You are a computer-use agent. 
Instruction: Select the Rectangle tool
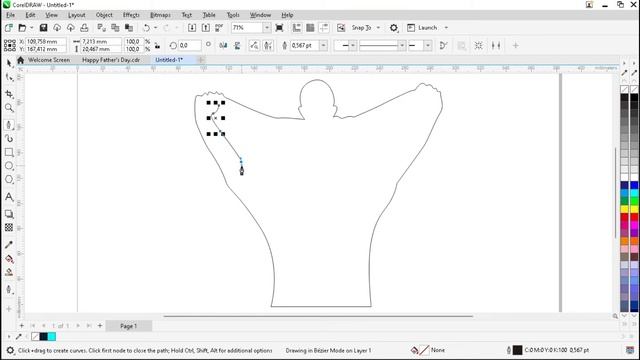(9, 152)
